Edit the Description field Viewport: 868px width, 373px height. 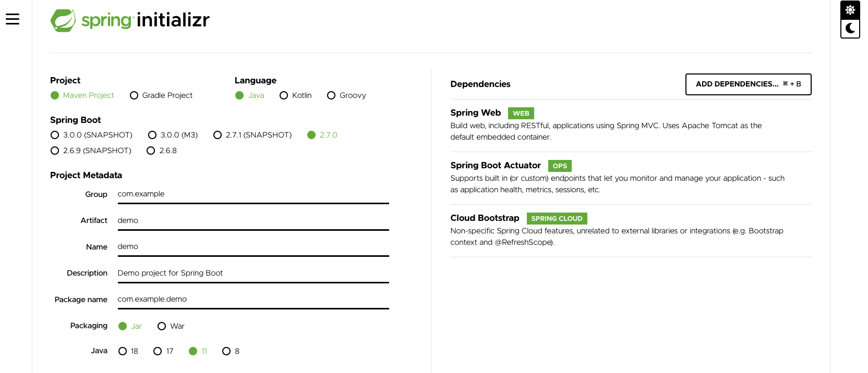coord(254,273)
